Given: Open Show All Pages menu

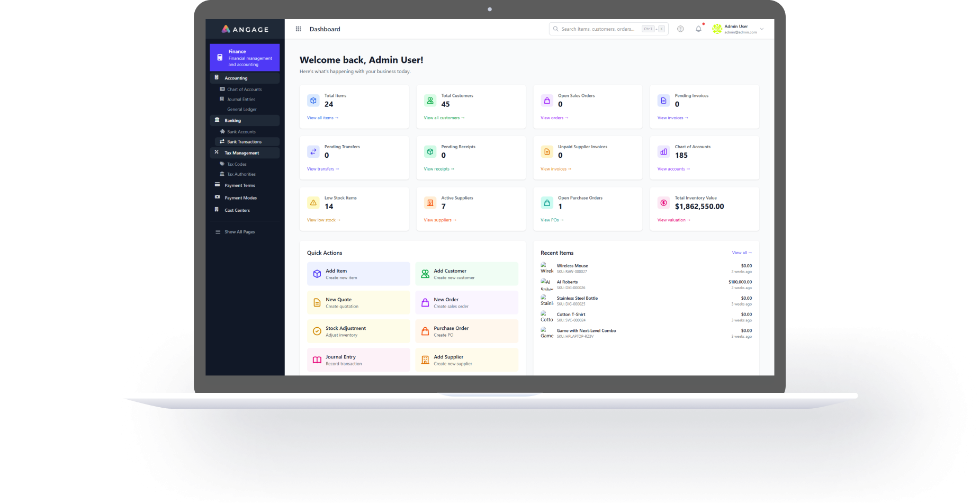Looking at the screenshot, I should tap(239, 232).
